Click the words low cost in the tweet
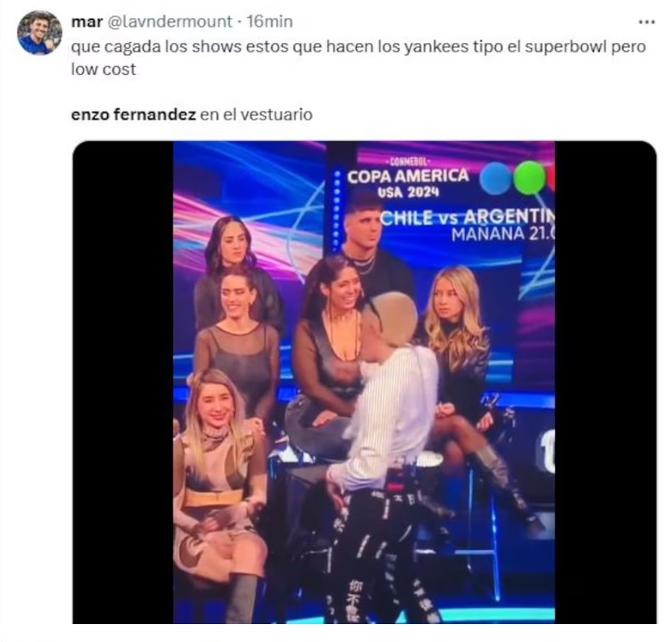672x642 pixels. 103,69
